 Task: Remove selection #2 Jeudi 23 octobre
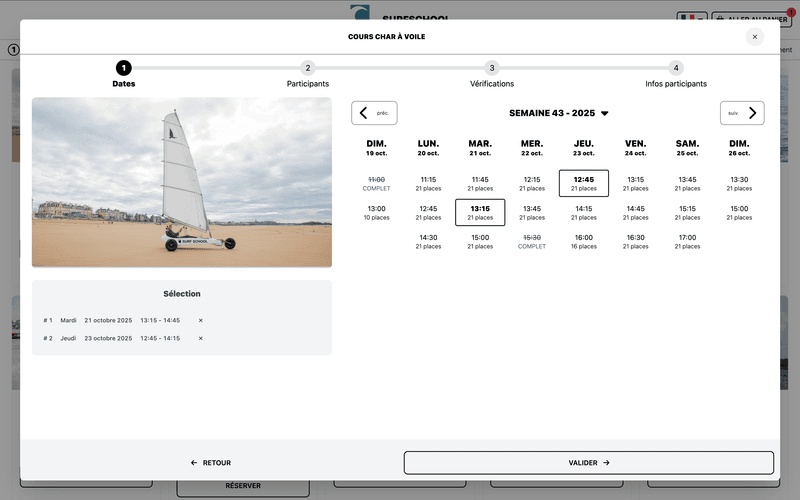click(200, 339)
